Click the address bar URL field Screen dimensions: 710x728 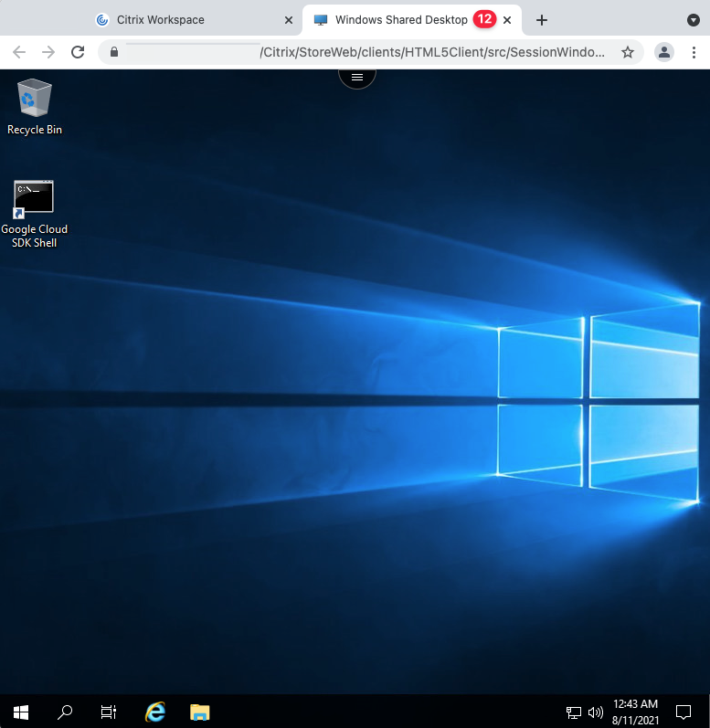point(366,52)
